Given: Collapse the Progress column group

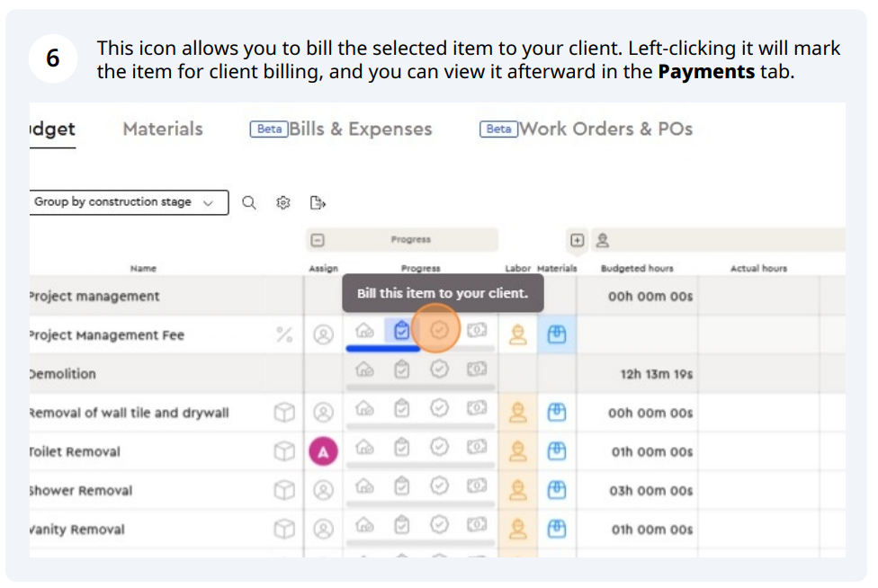Looking at the screenshot, I should click(317, 240).
